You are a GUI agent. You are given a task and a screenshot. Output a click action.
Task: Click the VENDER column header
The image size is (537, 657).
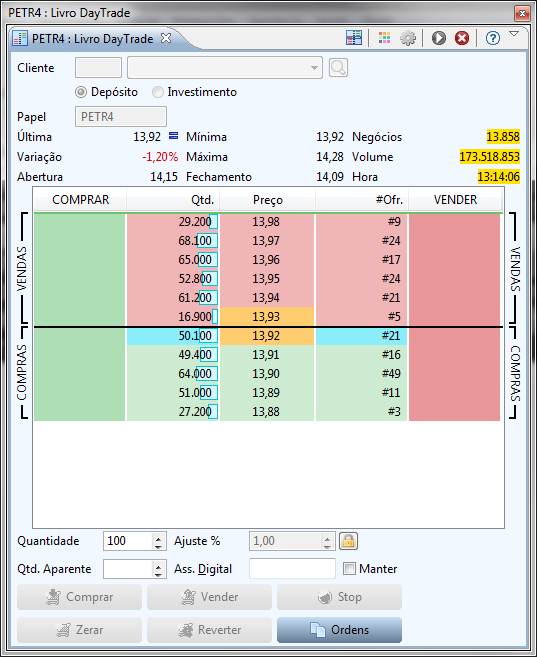455,200
